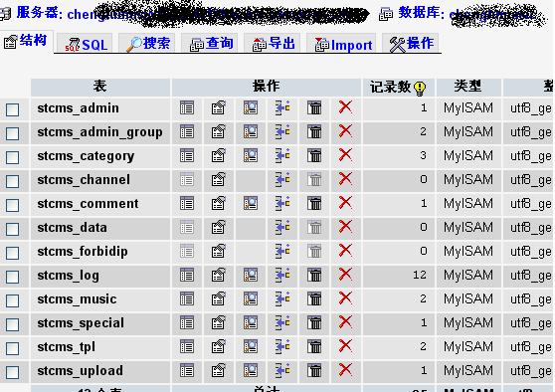The image size is (555, 392).
Task: Tick the stcms_tpl checkbox
Action: pyautogui.click(x=12, y=348)
